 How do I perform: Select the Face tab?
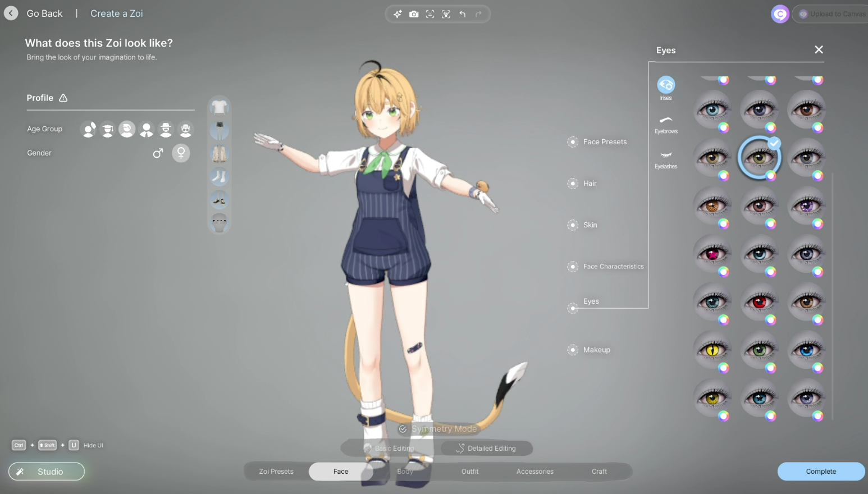(341, 472)
